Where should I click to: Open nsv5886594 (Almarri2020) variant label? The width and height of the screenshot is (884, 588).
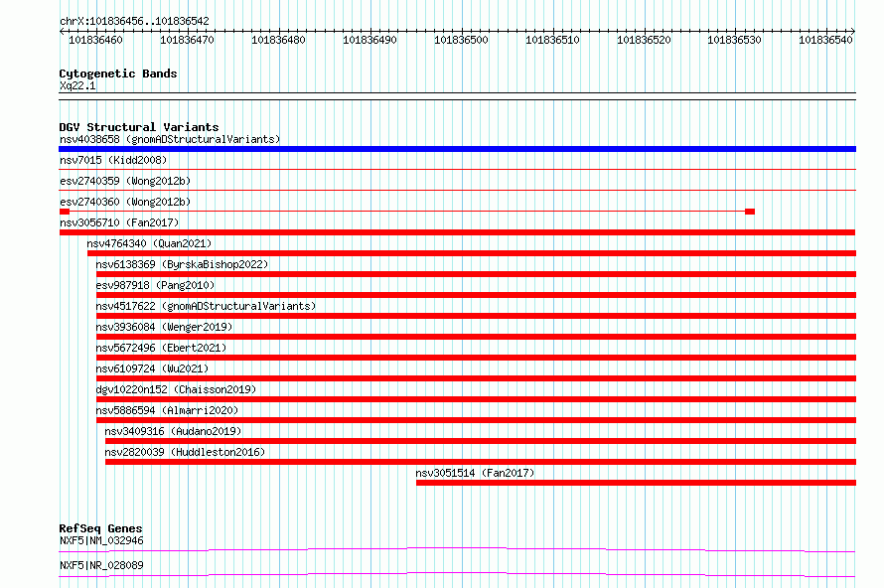[x=167, y=410]
